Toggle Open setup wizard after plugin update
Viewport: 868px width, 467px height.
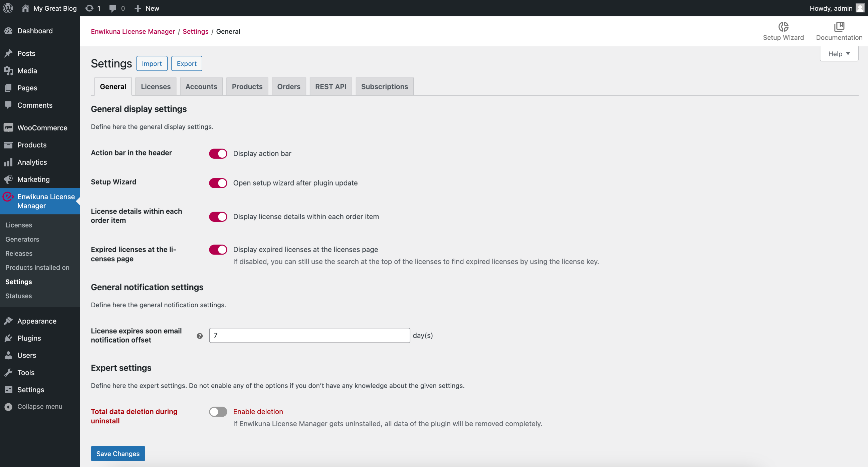[218, 183]
